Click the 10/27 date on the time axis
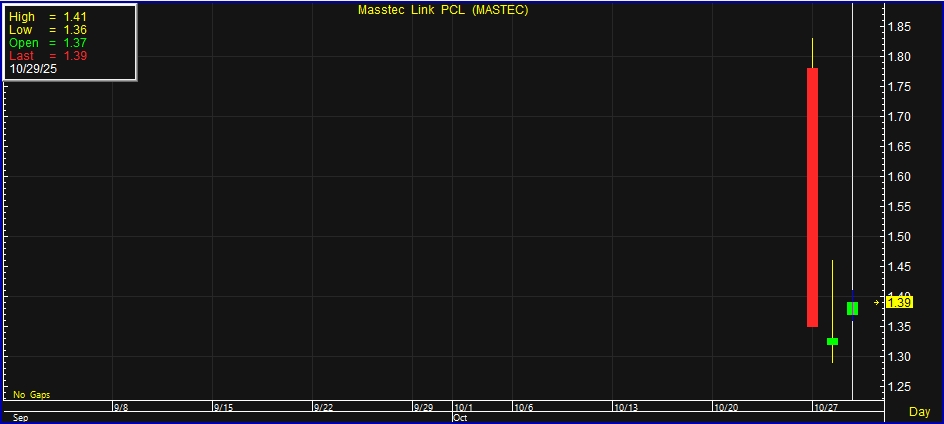This screenshot has width=944, height=424. click(x=825, y=408)
